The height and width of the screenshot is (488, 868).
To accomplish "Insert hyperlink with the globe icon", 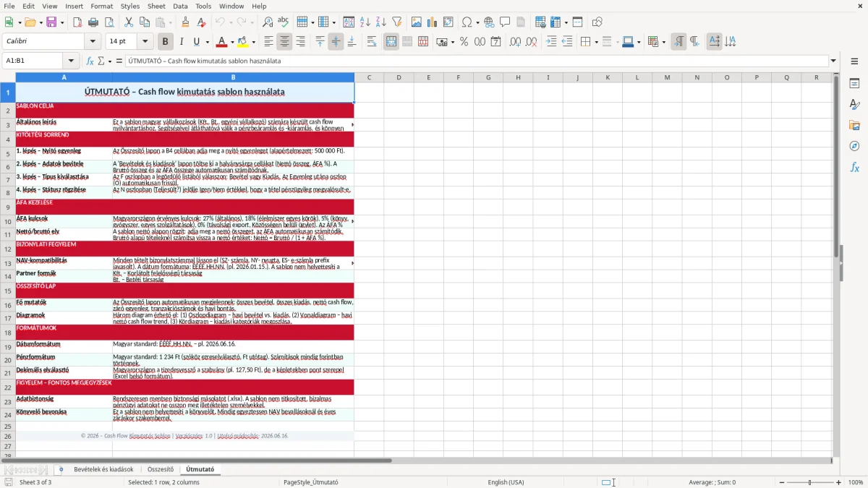I will (x=489, y=22).
